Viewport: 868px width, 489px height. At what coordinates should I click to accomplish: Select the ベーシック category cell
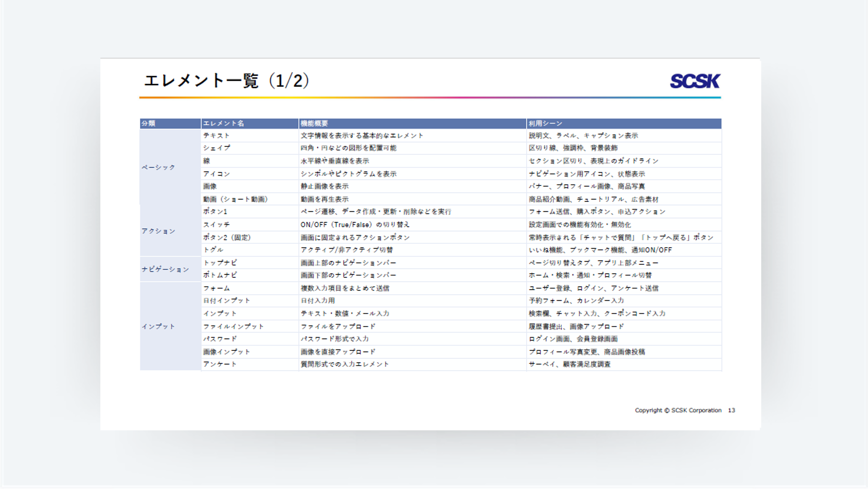pos(159,167)
